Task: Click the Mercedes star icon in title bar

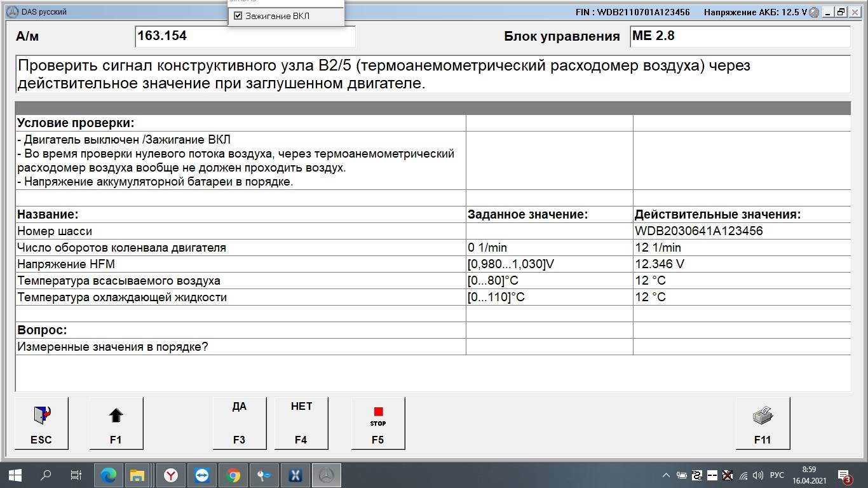Action: [12, 12]
